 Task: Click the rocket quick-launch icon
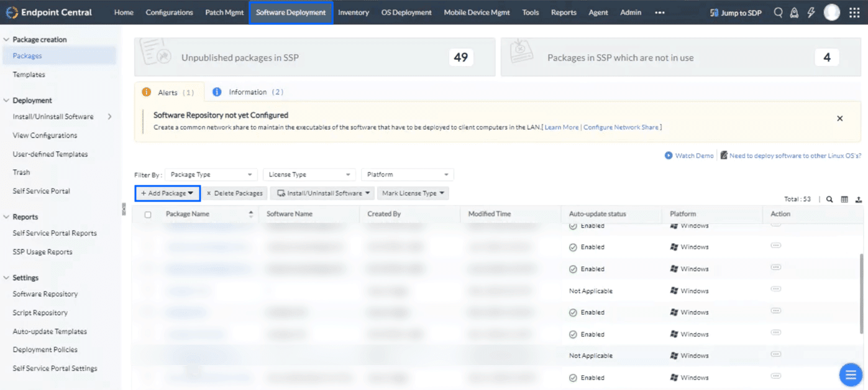click(x=794, y=12)
